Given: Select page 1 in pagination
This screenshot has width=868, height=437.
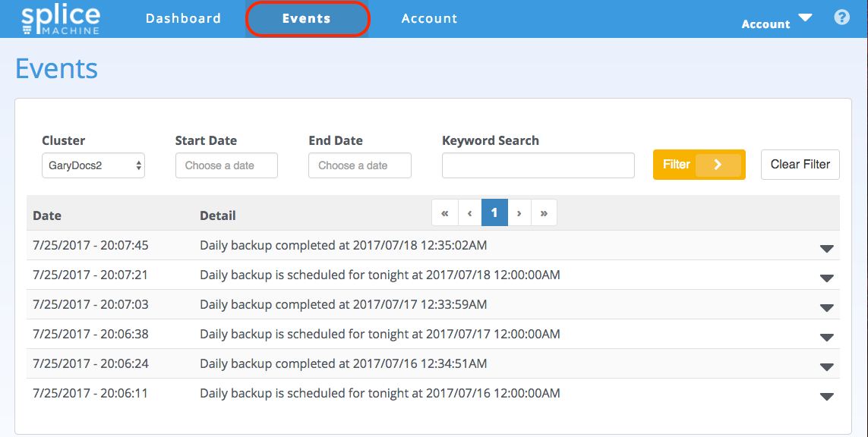Looking at the screenshot, I should [x=494, y=213].
